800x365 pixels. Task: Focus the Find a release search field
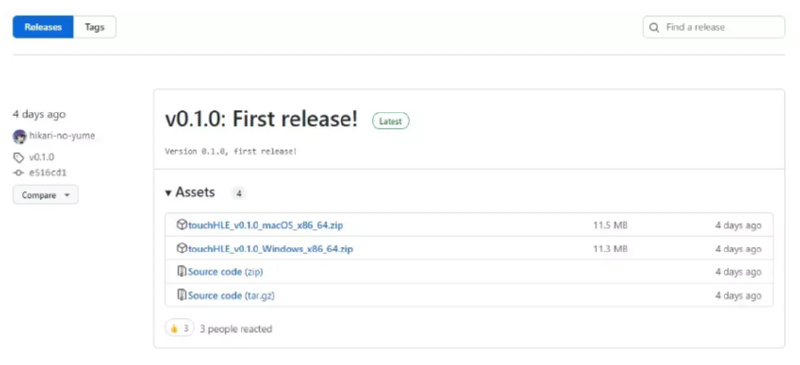pyautogui.click(x=713, y=27)
